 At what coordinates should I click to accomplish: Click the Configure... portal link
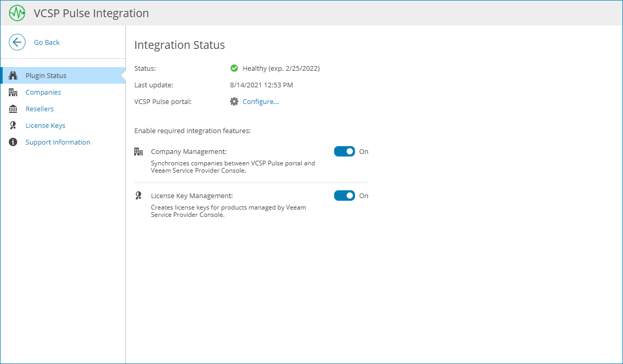click(x=261, y=101)
